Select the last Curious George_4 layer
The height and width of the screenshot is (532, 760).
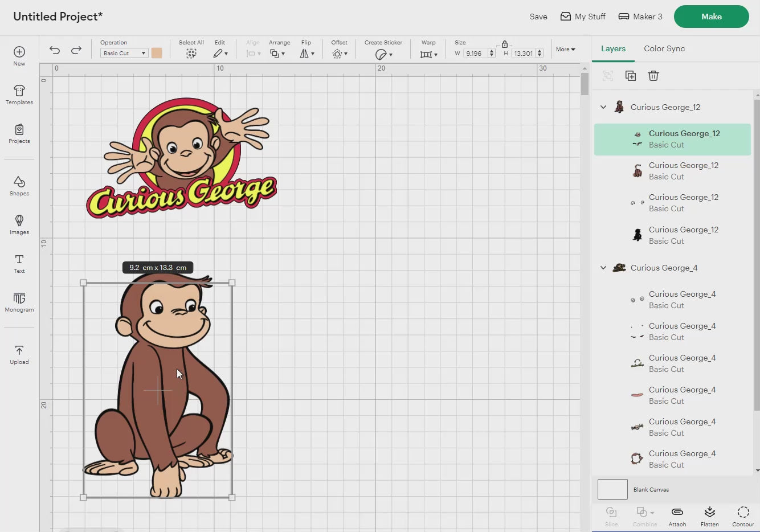[x=672, y=459]
